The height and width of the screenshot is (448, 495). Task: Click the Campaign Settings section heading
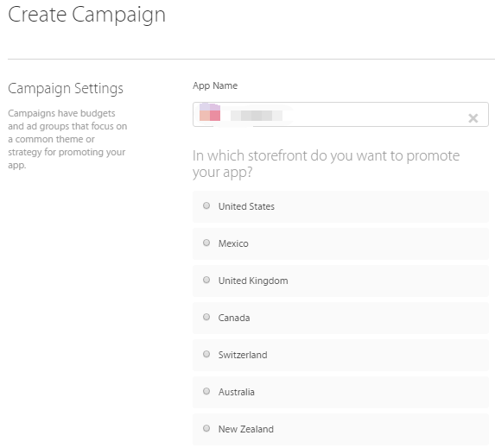click(66, 89)
